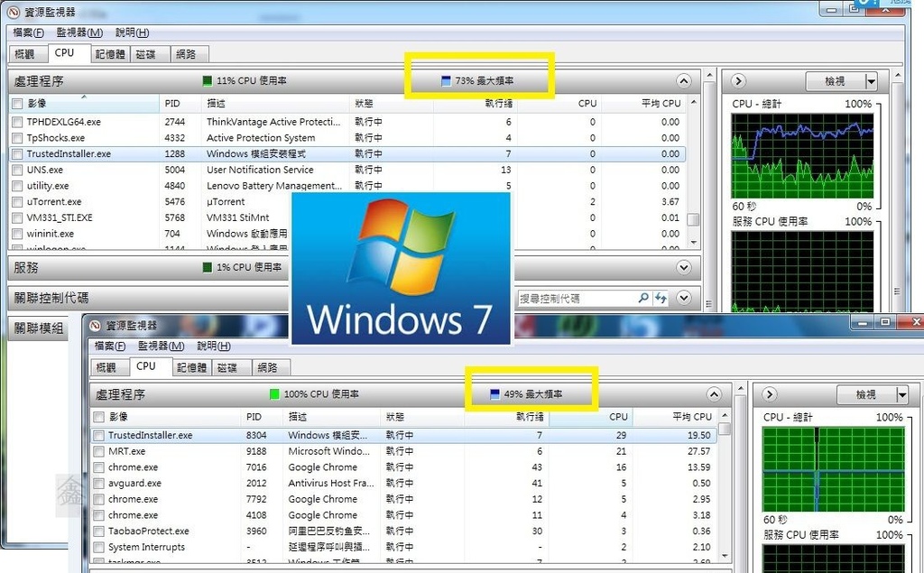Screen dimensions: 924x573
Task: Collapse the 處理程序 section in the front window
Action: [x=714, y=394]
